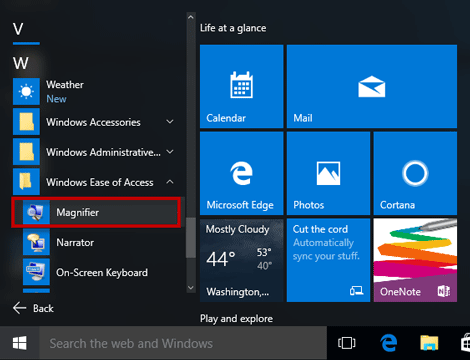Click the Play and explore heading
The height and width of the screenshot is (360, 470).
coord(236,319)
